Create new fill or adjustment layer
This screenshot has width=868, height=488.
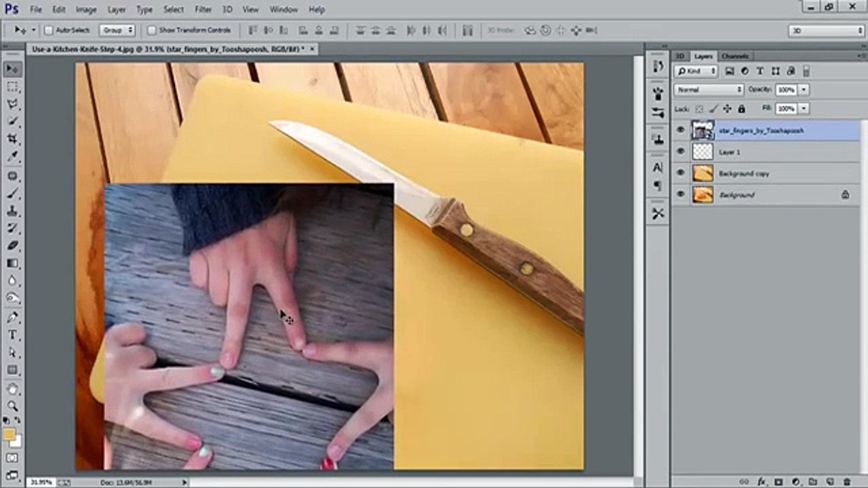coord(795,481)
